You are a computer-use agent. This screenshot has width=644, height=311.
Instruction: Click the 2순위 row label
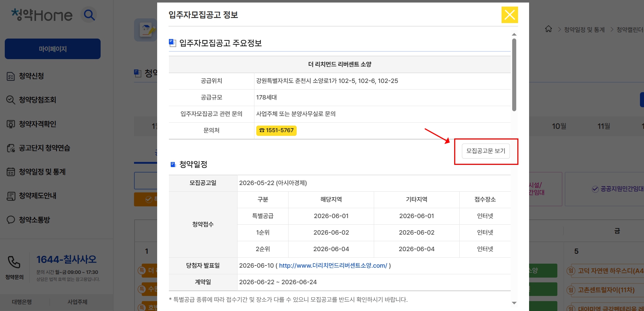click(263, 249)
